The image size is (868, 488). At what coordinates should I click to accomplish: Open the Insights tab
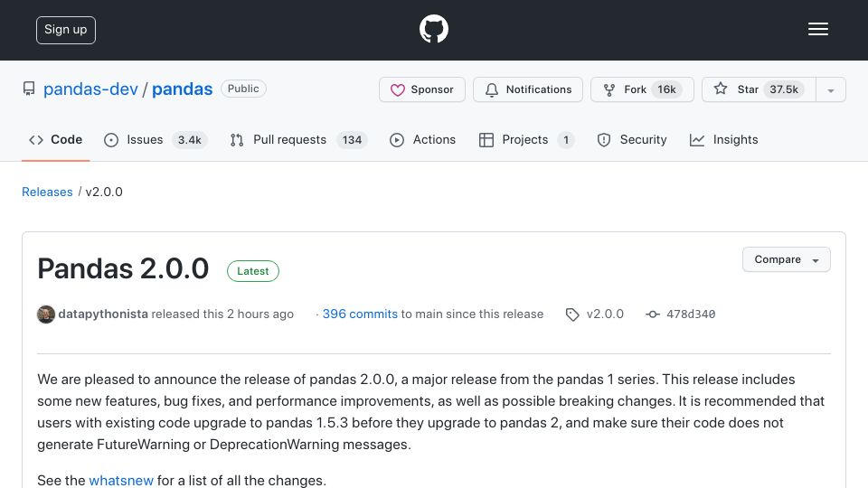[x=723, y=140]
